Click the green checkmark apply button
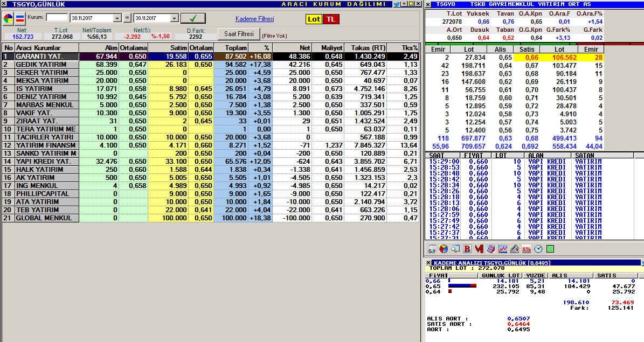This screenshot has width=644, height=342. (193, 18)
